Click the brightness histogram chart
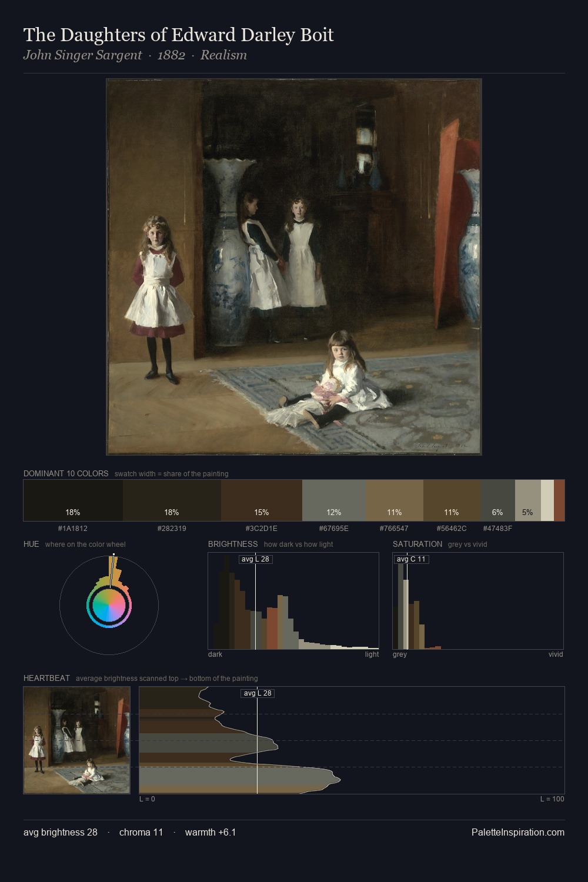Screen dimensions: 588x882 click(293, 601)
